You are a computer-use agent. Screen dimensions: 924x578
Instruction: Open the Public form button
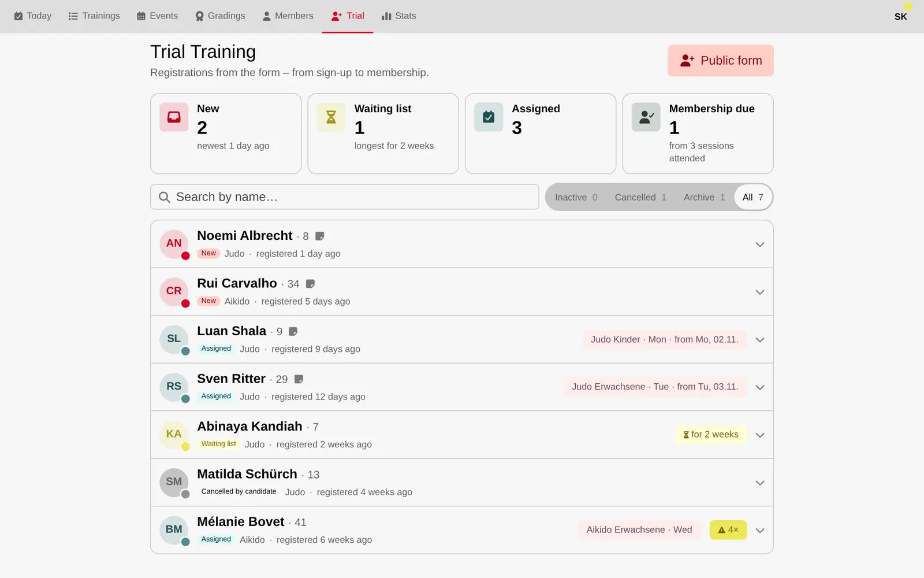point(721,61)
